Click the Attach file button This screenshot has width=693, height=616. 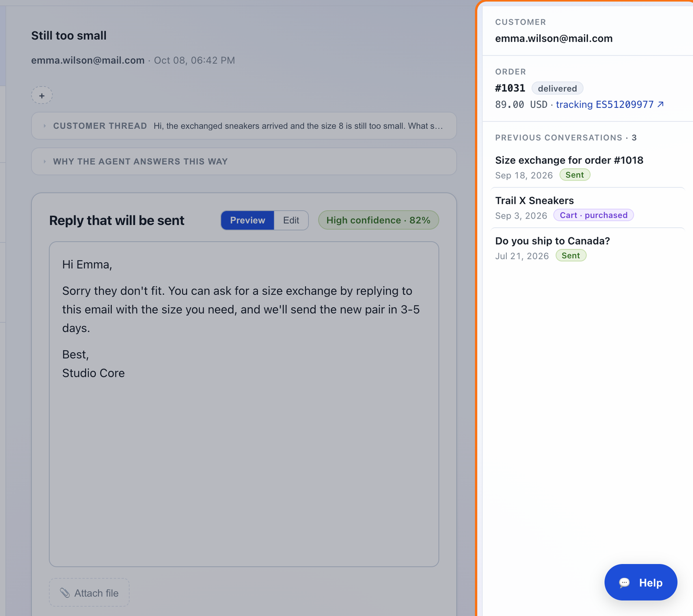[89, 593]
